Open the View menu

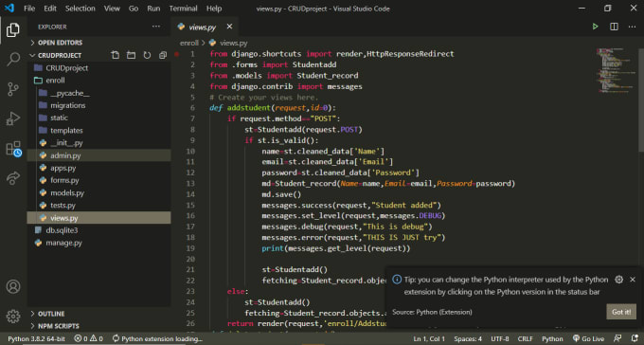click(x=112, y=9)
